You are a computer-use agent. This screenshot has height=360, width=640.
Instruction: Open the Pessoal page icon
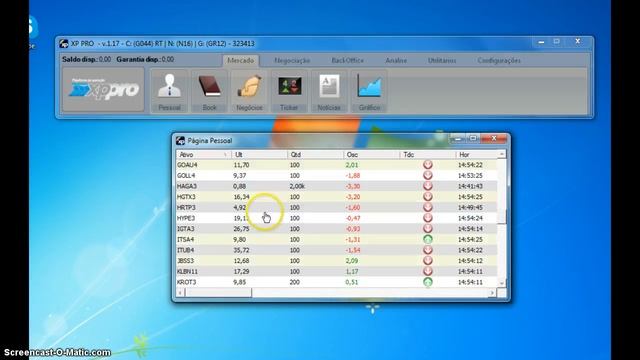pos(169,91)
